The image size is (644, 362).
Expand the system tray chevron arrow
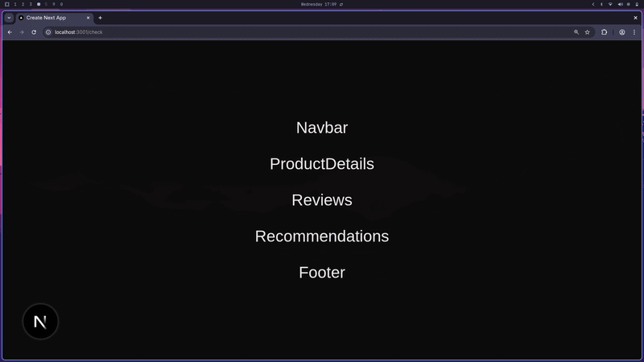pyautogui.click(x=593, y=4)
